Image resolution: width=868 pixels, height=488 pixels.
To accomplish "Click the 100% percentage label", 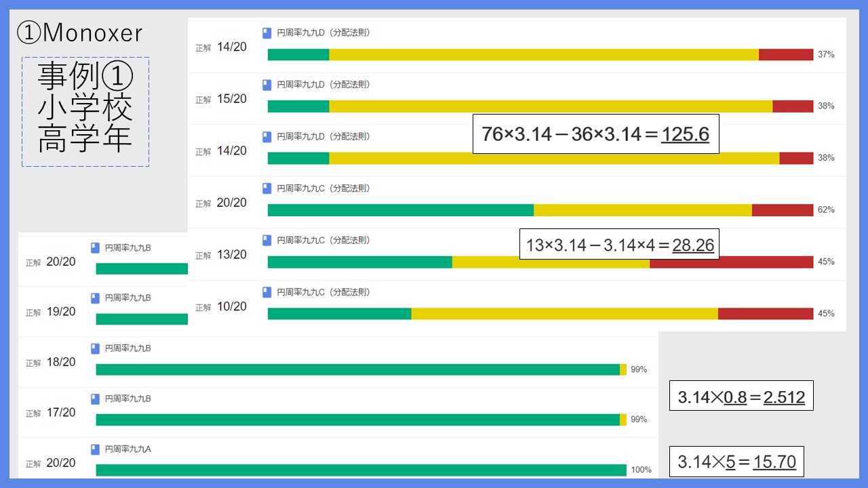I will click(642, 470).
